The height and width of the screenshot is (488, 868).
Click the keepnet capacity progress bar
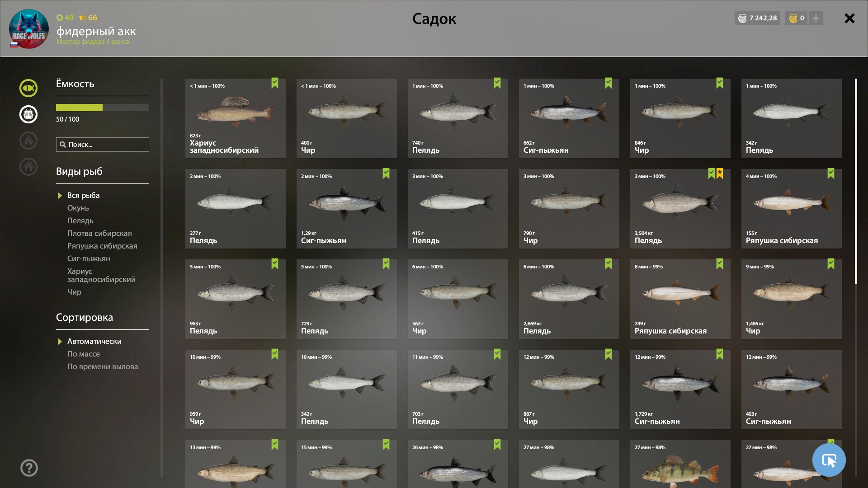tap(103, 108)
